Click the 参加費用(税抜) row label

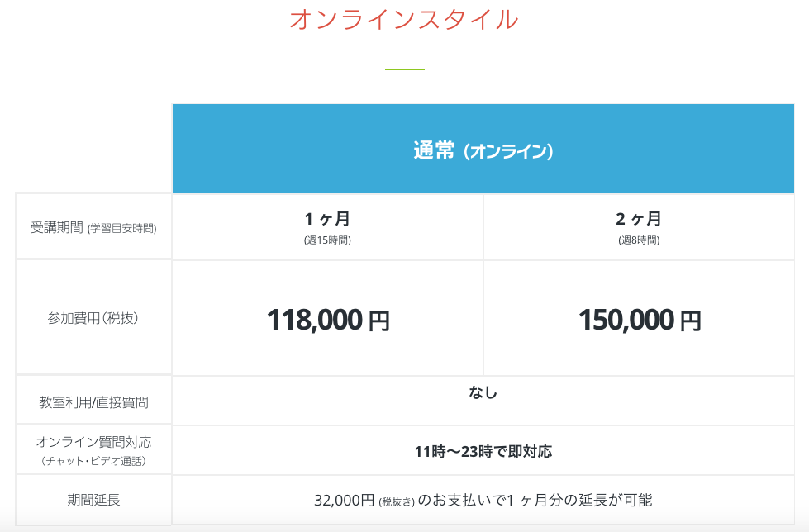click(93, 318)
